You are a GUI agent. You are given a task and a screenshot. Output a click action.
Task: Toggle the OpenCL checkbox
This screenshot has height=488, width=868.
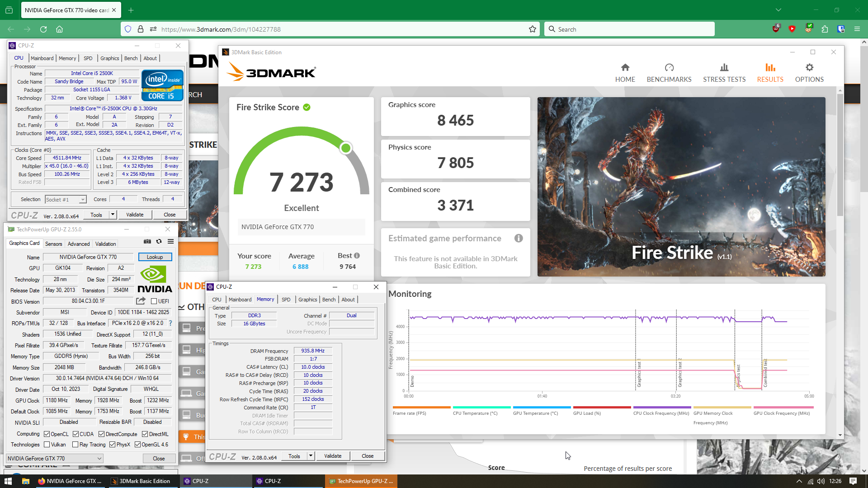click(x=47, y=434)
